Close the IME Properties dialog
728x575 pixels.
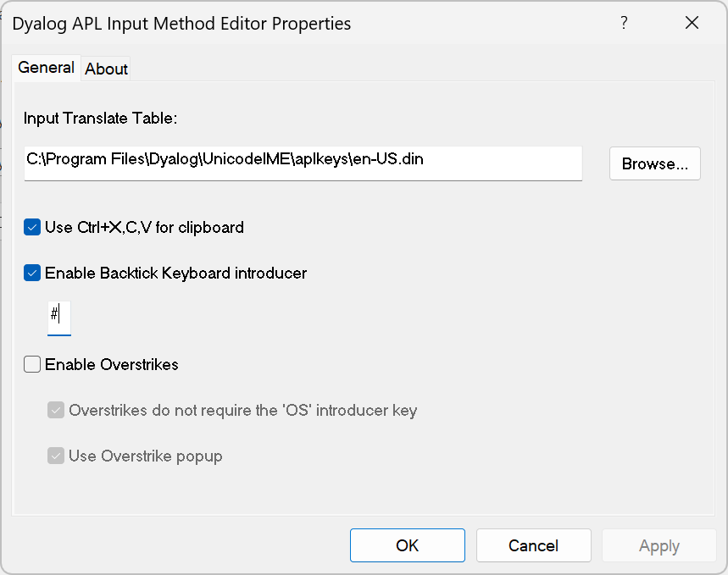[692, 24]
